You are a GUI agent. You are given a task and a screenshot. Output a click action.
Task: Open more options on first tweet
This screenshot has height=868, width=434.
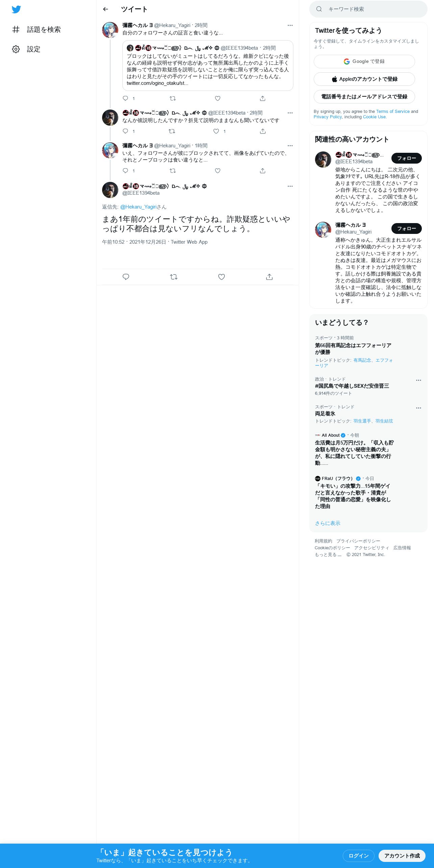(x=290, y=25)
